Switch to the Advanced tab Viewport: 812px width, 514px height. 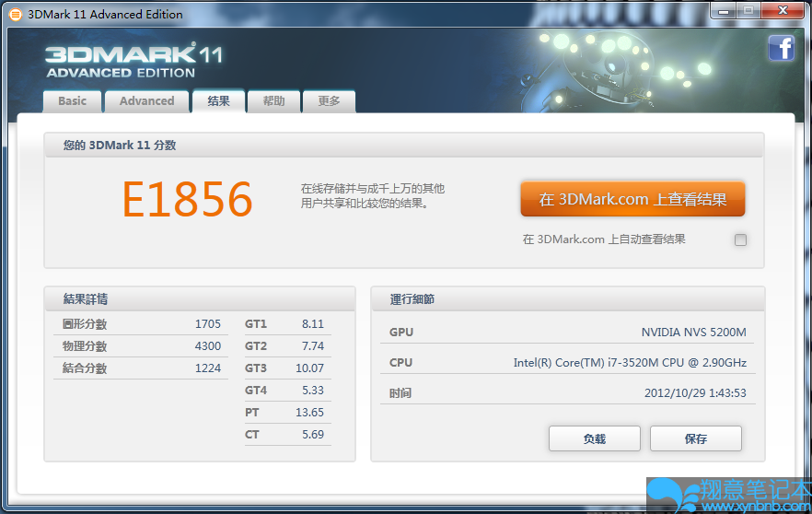pos(147,101)
